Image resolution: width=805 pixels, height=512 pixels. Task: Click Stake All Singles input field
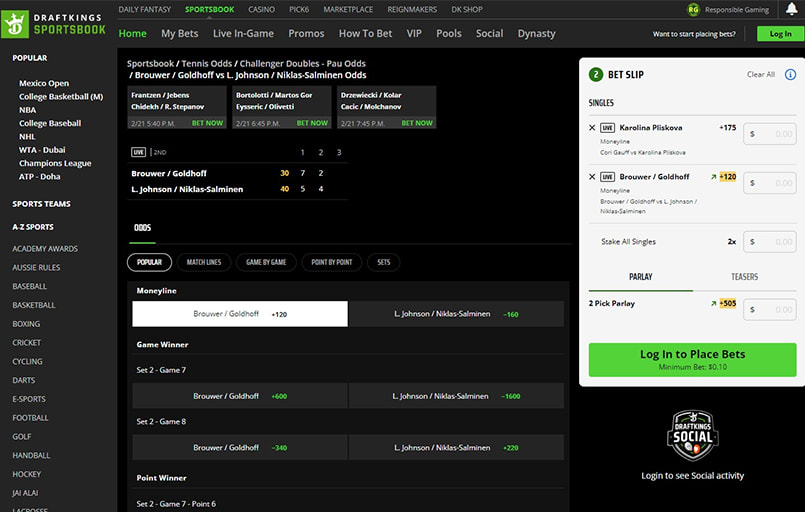(x=770, y=241)
